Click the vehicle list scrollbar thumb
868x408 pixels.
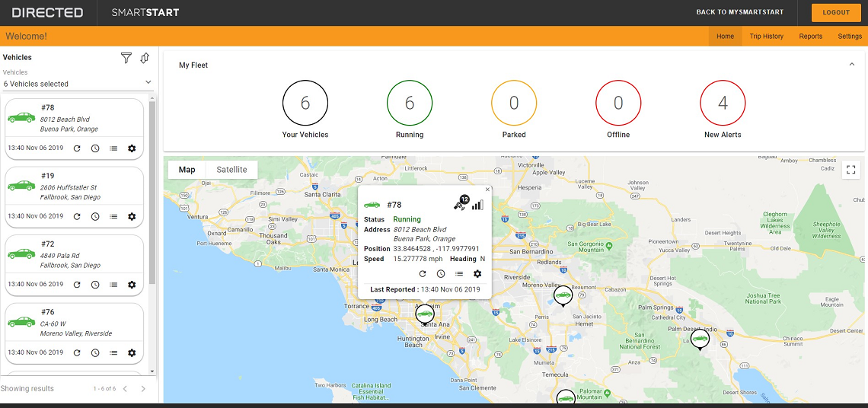[152, 194]
